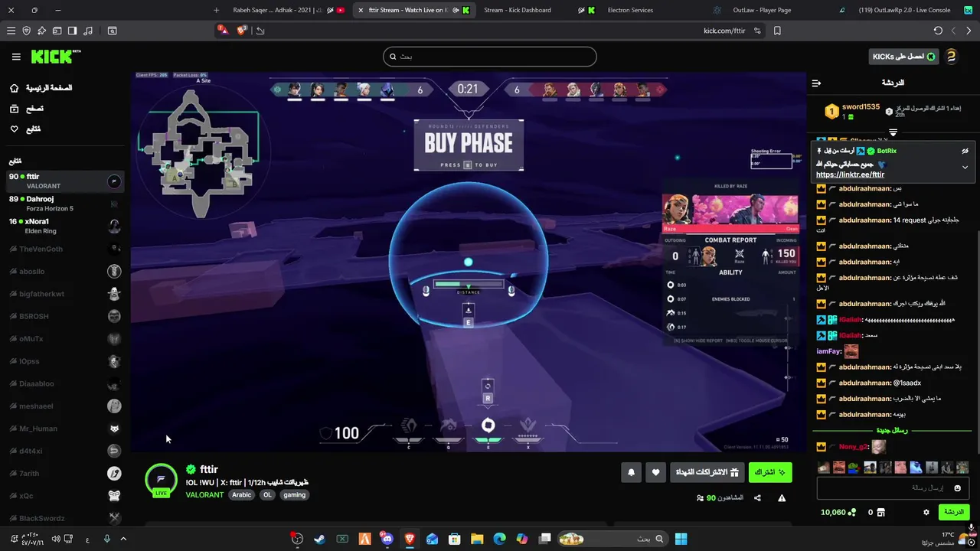Focus the Kick search field

pos(490,57)
